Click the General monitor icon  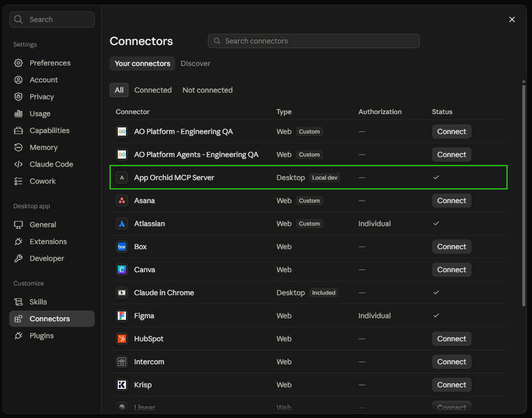[x=18, y=225]
